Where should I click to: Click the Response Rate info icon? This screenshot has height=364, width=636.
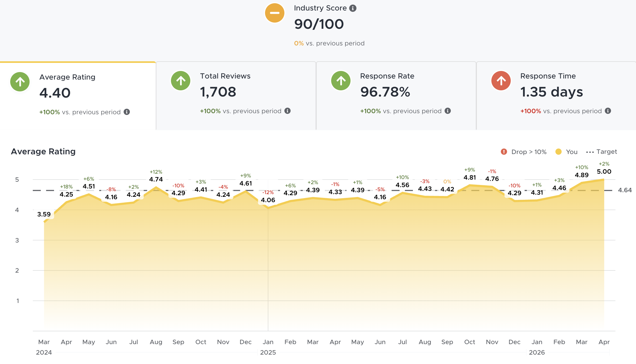[448, 110]
